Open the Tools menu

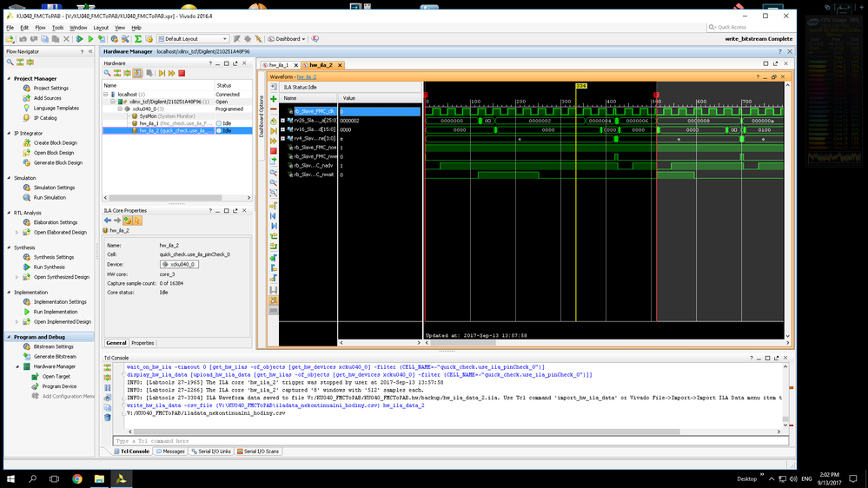pos(57,28)
